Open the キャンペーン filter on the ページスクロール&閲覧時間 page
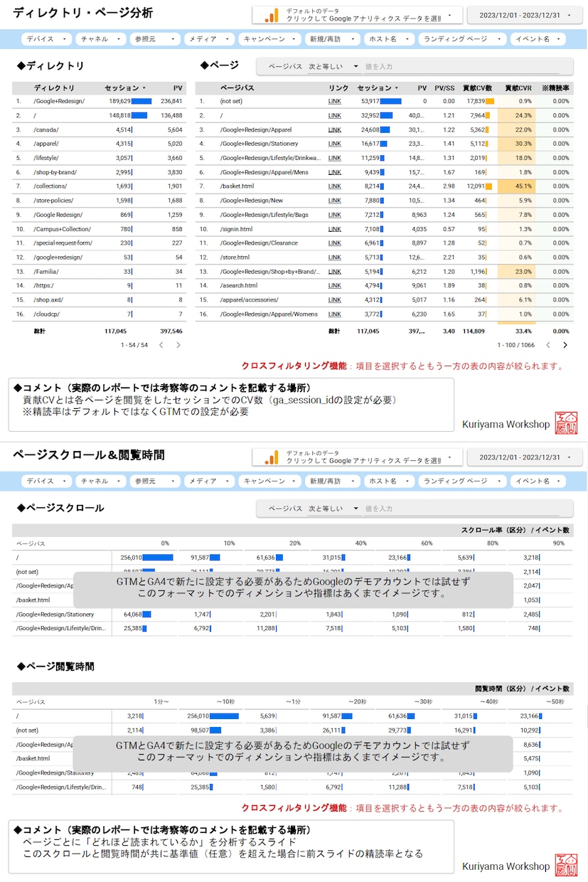This screenshot has height=882, width=588. tap(269, 481)
